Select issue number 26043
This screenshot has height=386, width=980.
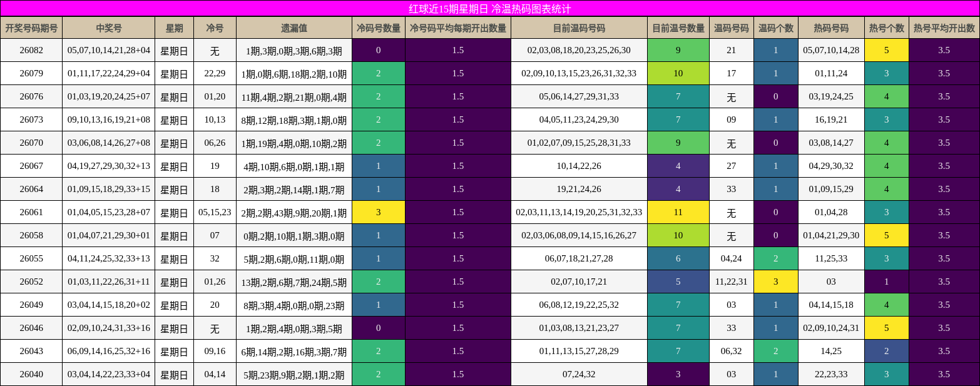(31, 351)
